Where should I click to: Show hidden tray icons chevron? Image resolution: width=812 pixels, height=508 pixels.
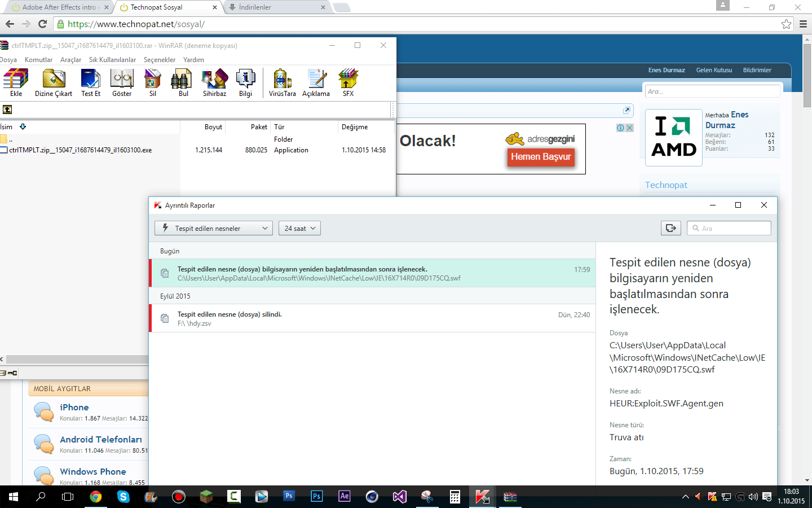tap(686, 497)
